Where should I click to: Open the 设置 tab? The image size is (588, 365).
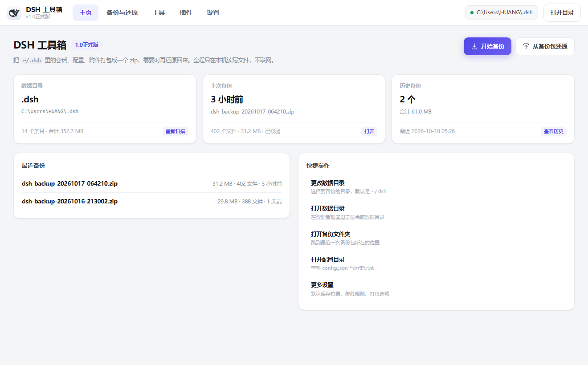tap(213, 12)
